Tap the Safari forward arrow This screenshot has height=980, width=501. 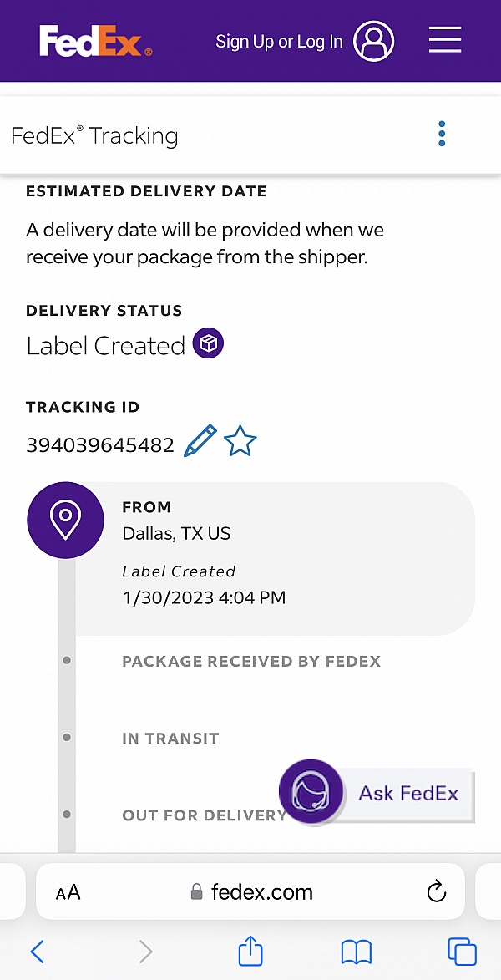(x=145, y=952)
